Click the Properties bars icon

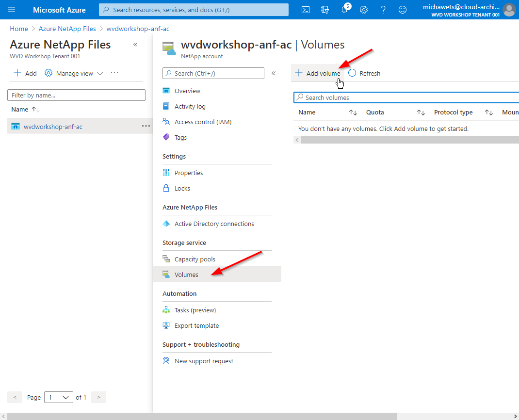tap(166, 173)
